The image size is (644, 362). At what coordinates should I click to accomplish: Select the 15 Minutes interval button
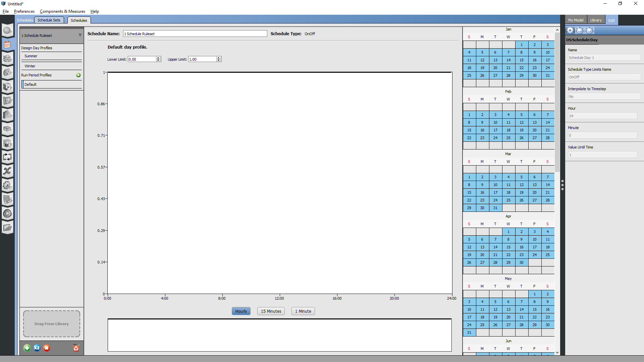coord(271,311)
